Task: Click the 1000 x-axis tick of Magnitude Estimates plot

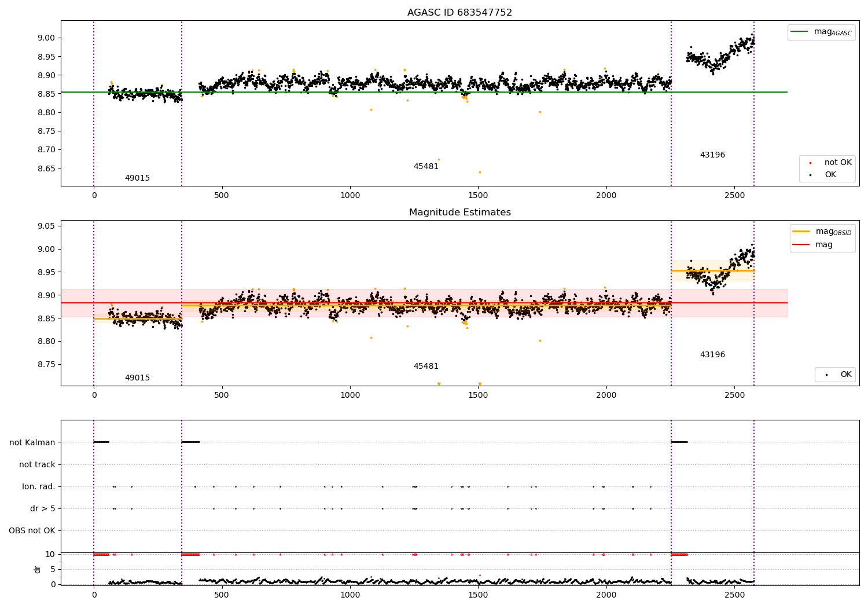Action: coord(350,395)
